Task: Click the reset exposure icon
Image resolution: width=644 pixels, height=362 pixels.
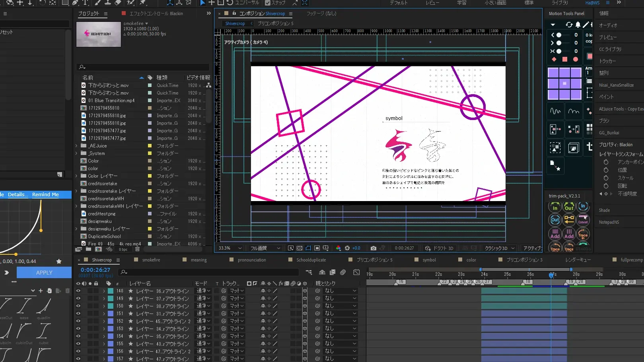Action: pyautogui.click(x=347, y=248)
